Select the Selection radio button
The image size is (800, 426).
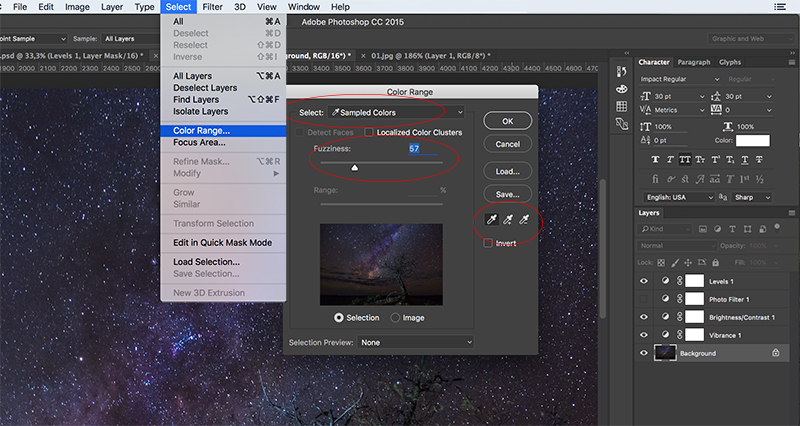tap(339, 317)
